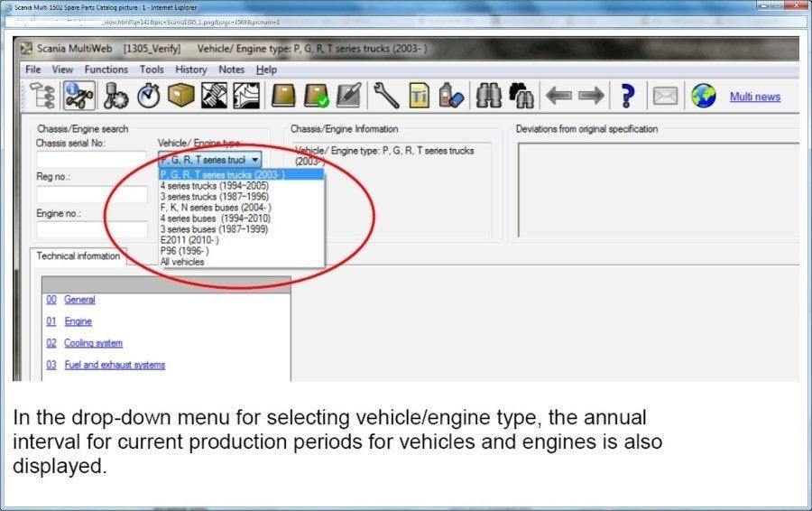Viewport: 812px width, 511px height.
Task: Pick F, K, N series buses (2004-)
Action: tap(241, 208)
